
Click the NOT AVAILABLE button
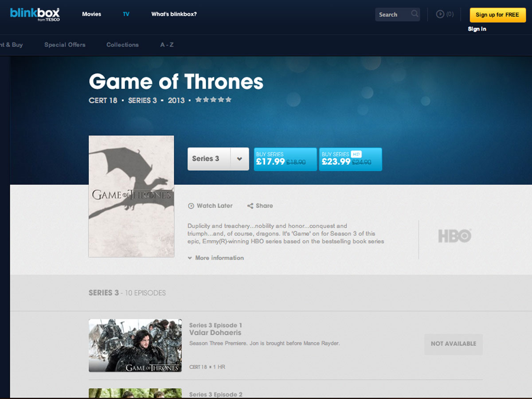454,344
